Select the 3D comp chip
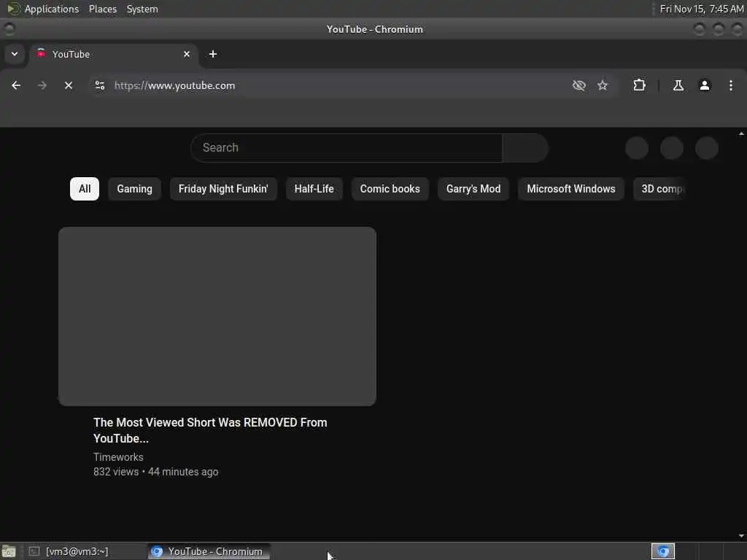 (659, 189)
